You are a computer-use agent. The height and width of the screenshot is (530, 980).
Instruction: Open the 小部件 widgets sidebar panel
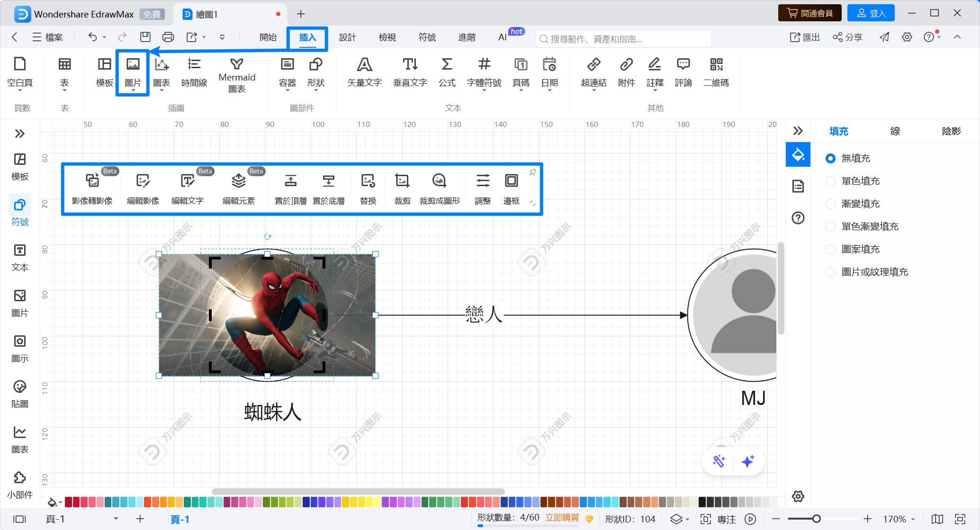pos(20,485)
